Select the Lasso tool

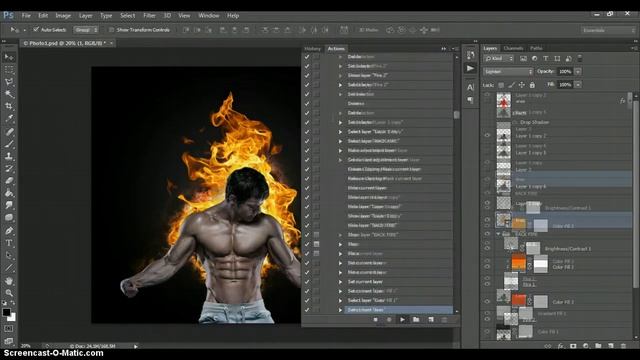click(x=9, y=82)
